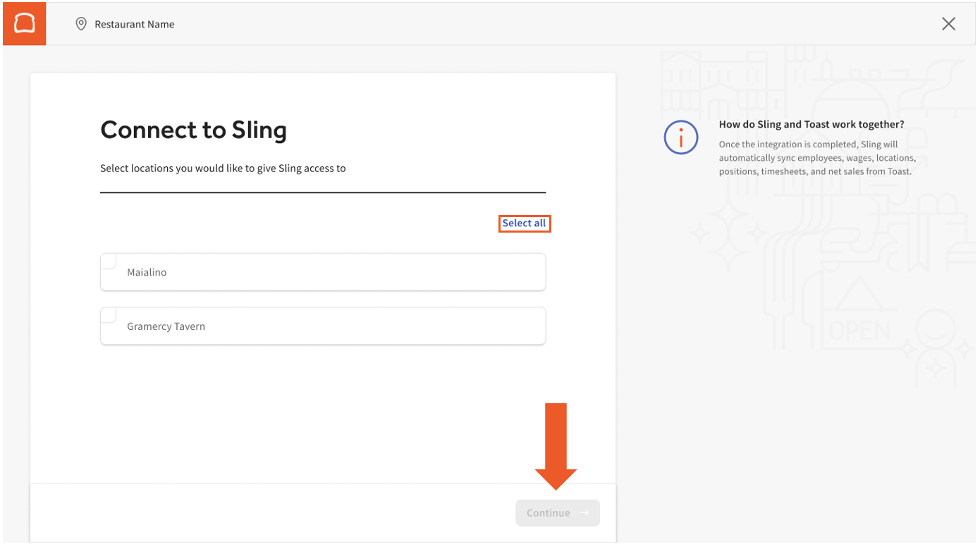Enable both locations using Select all

click(525, 223)
